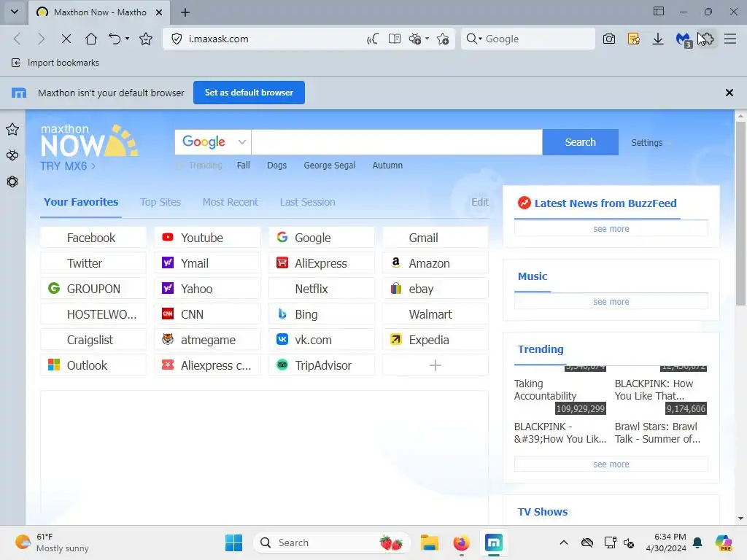Open the extensions puzzle icon
The width and height of the screenshot is (747, 560).
[x=706, y=39]
